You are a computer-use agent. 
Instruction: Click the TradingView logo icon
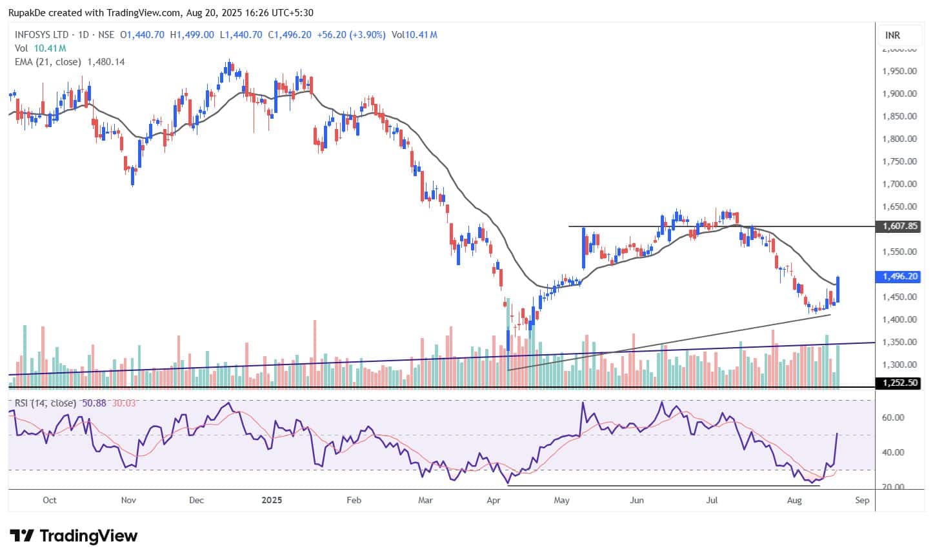(22, 535)
